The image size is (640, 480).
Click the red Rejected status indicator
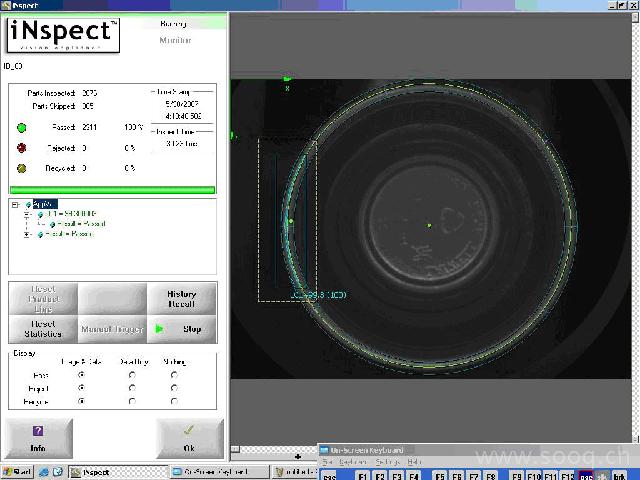(21, 148)
